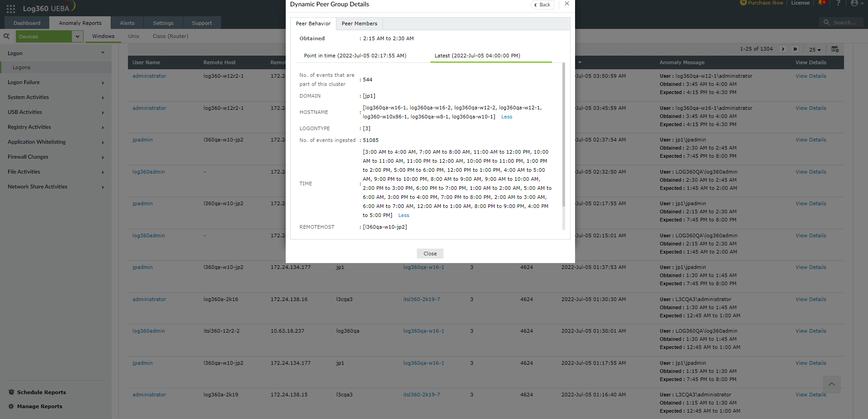Click host itsl360-2k19-7 in 01:30:30 AM row
The image size is (868, 419).
[x=421, y=299]
